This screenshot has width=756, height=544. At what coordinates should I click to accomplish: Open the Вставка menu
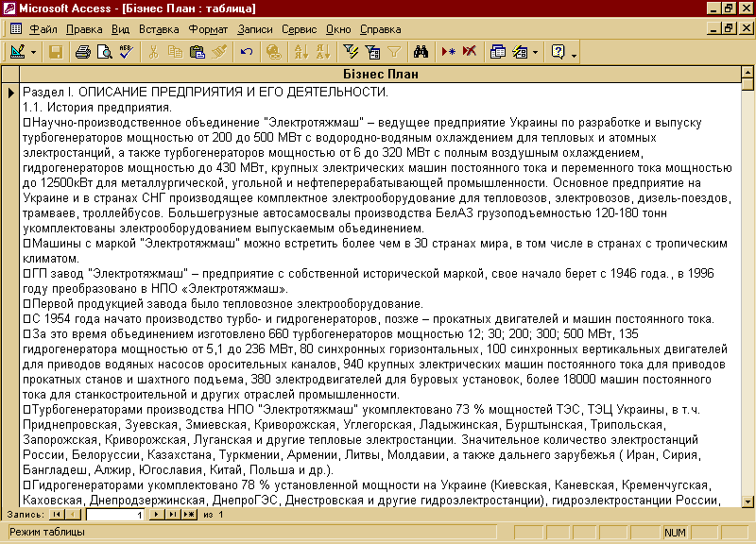159,29
